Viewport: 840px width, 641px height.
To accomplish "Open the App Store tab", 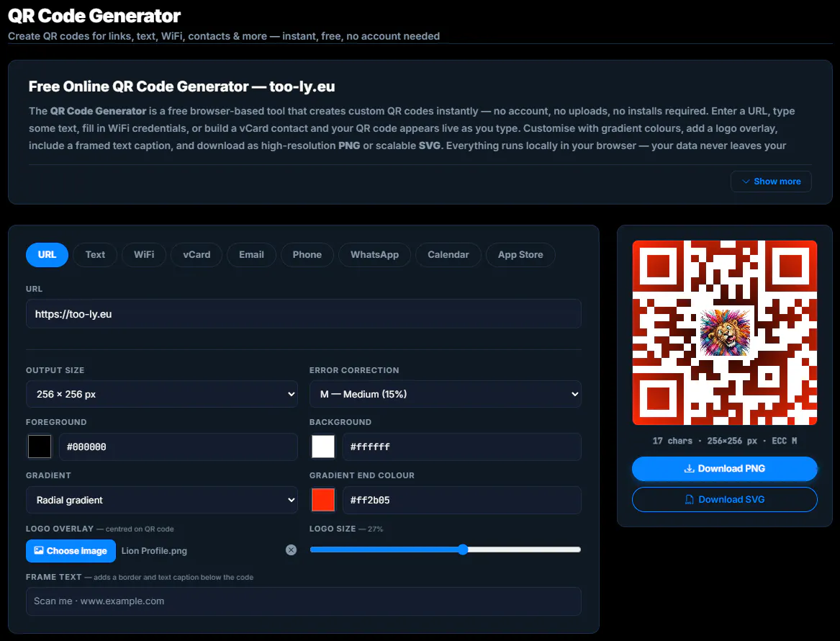I will click(x=520, y=254).
